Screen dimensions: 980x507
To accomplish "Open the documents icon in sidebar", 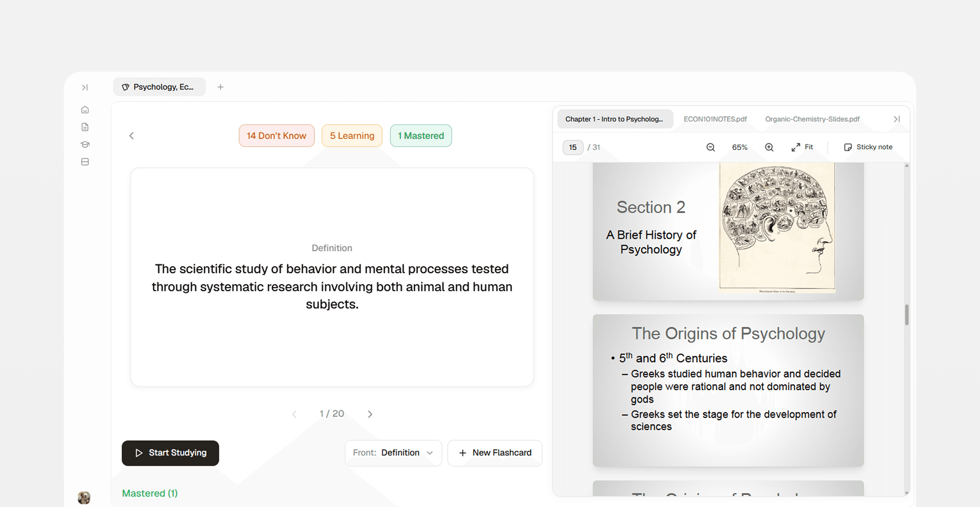I will pos(85,127).
